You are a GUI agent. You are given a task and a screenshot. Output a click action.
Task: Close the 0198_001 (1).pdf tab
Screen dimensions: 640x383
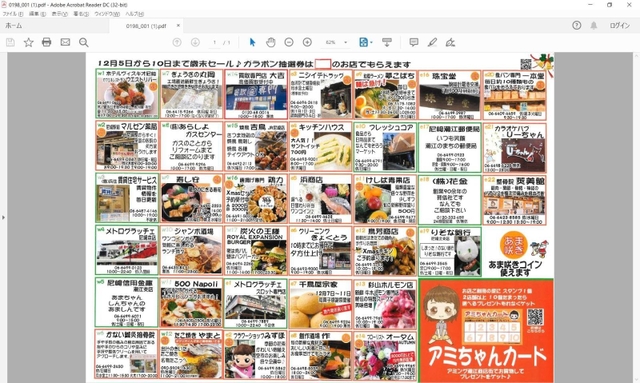(x=178, y=25)
